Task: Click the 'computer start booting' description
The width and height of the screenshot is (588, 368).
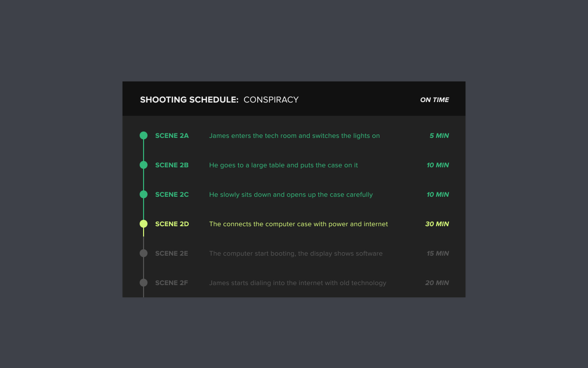Action: tap(296, 254)
